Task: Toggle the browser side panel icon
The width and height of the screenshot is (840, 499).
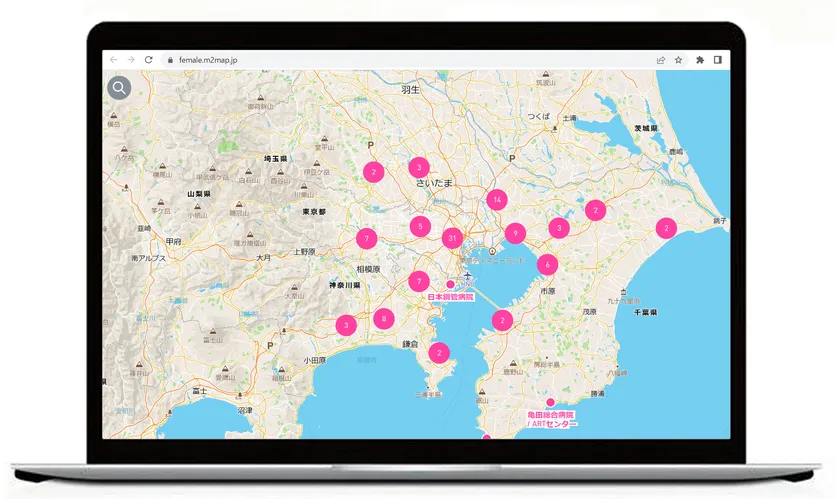Action: coord(717,60)
